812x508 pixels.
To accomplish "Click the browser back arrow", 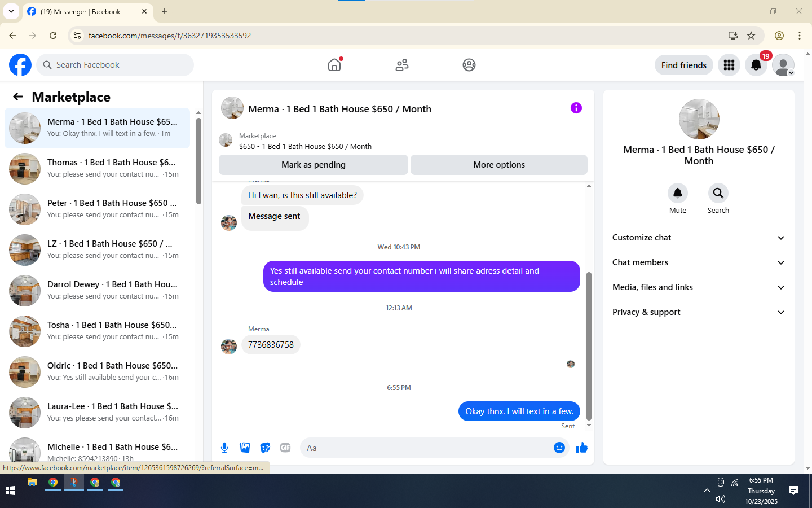I will [x=12, y=36].
